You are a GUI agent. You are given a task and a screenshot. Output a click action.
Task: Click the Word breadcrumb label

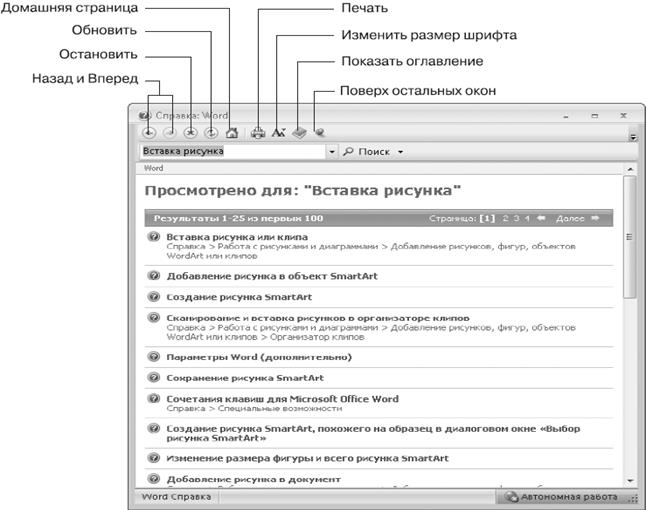click(154, 168)
